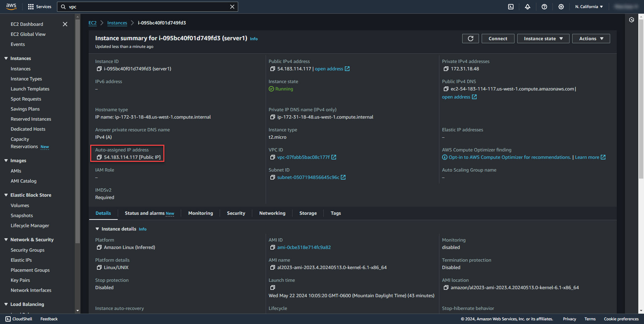Open Cookie preferences in the footer
The height and width of the screenshot is (324, 644).
621,319
